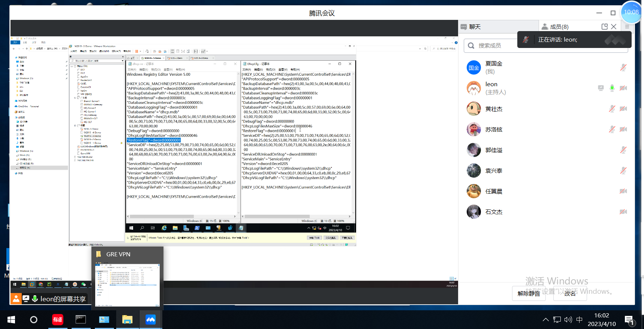Switch to the 聊天 chat tab
The width and height of the screenshot is (644, 329).
475,27
